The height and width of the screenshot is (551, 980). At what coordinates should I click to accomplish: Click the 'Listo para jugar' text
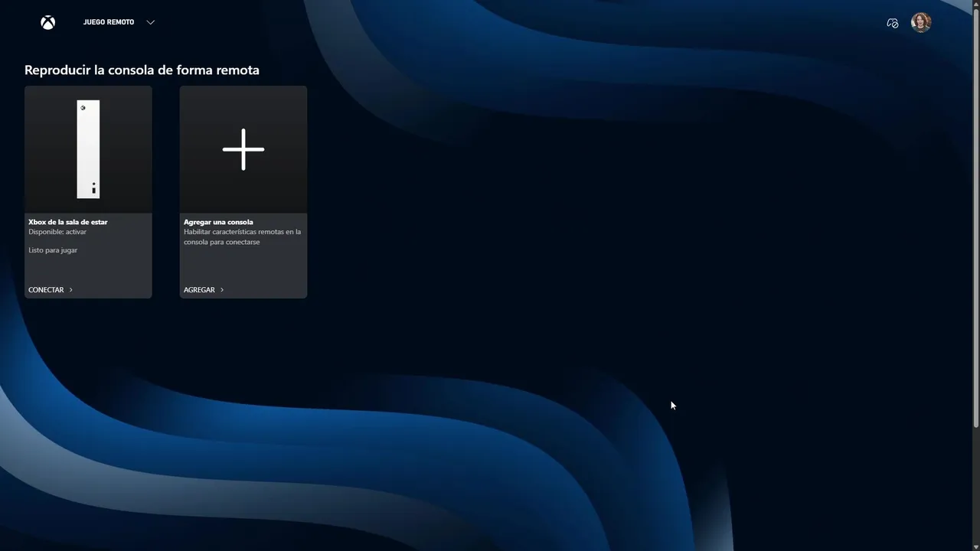coord(53,250)
